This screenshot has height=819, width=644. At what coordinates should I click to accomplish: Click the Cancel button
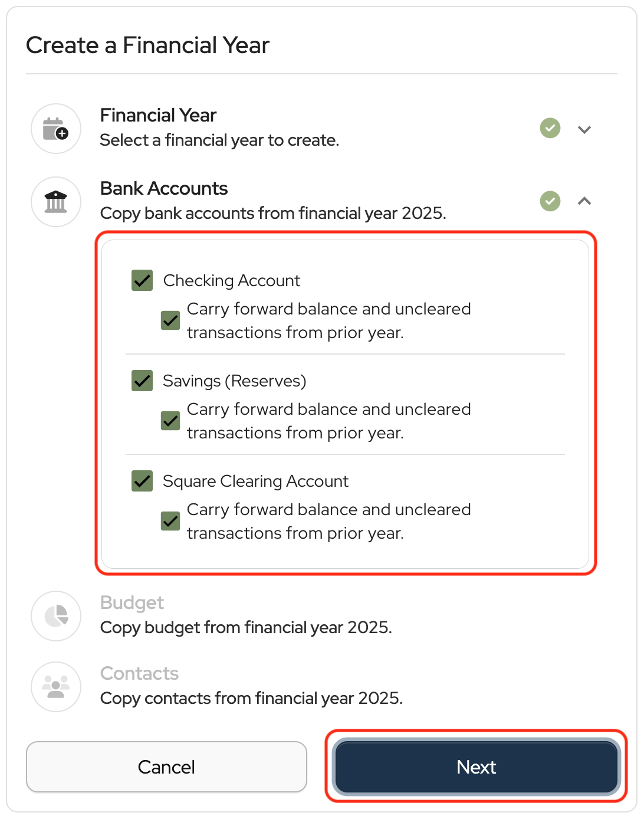coord(166,766)
